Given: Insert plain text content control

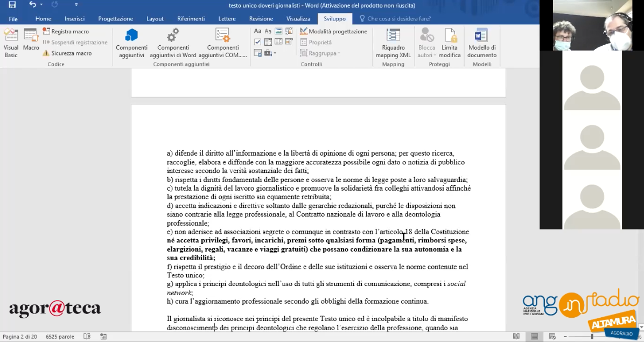Looking at the screenshot, I should click(268, 31).
